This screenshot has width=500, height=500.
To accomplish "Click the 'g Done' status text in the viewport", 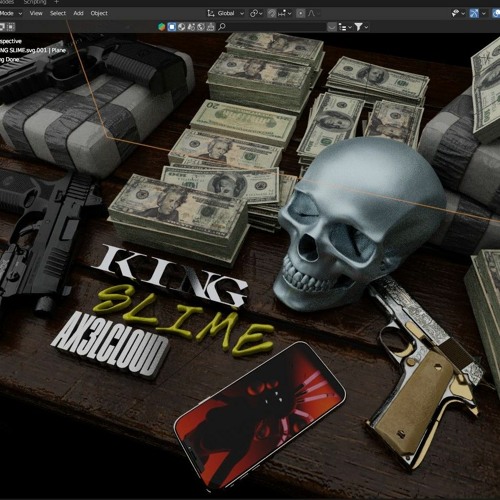I will tap(9, 60).
